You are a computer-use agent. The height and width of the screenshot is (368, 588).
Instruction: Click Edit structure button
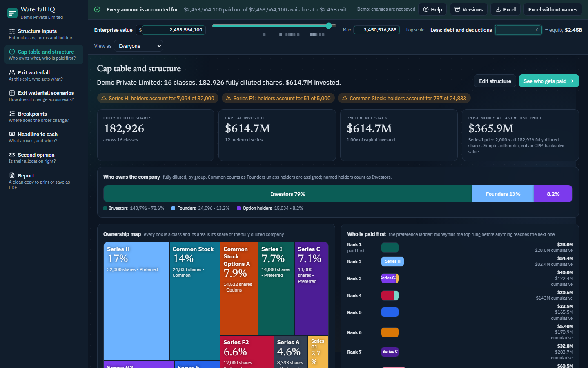495,81
